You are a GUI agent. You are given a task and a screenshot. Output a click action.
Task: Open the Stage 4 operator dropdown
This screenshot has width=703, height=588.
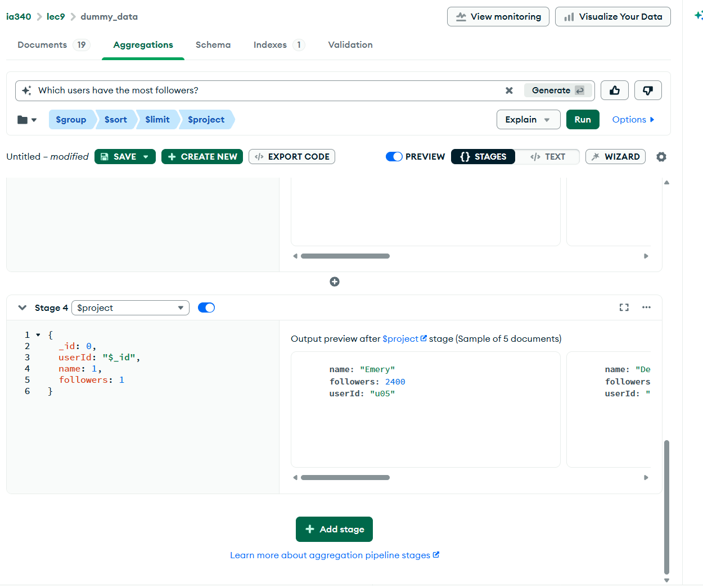tap(130, 308)
